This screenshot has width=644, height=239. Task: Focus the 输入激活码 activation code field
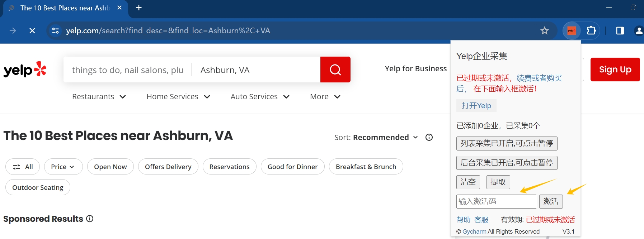point(497,201)
